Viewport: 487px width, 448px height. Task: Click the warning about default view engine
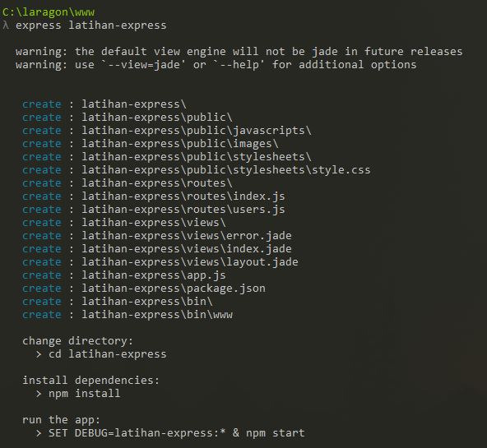pos(239,51)
